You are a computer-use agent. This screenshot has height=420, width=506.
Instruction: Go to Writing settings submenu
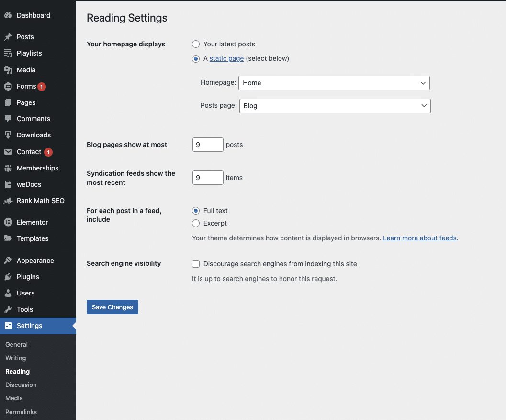click(15, 358)
